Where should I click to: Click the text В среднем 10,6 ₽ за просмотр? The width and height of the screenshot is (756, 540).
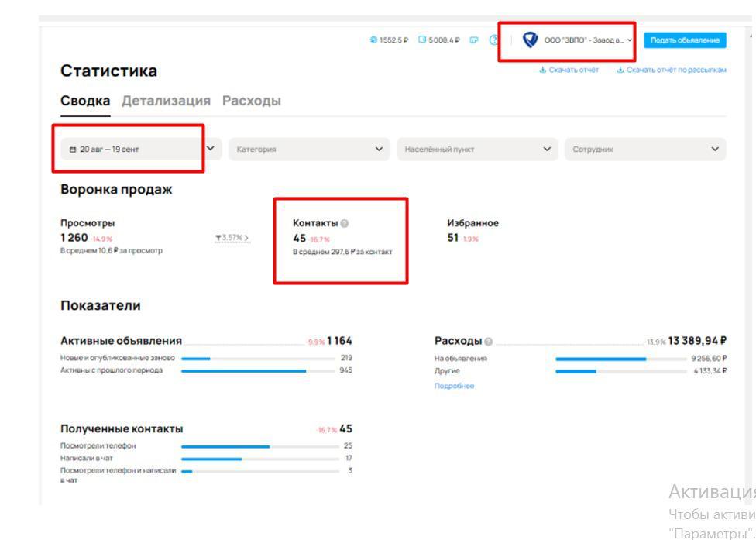(x=112, y=251)
